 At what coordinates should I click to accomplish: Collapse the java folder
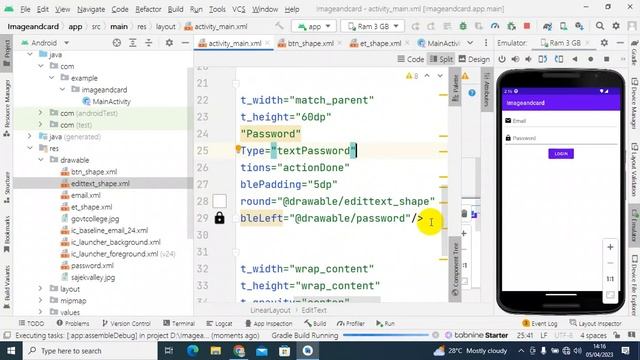click(x=30, y=54)
